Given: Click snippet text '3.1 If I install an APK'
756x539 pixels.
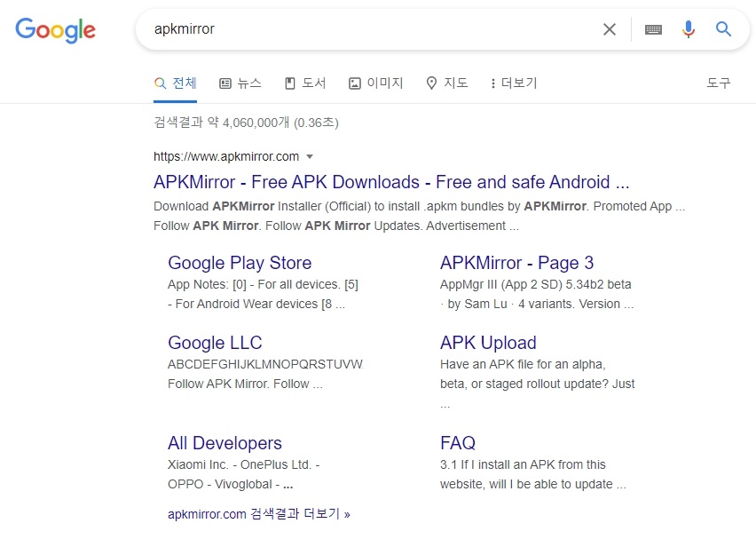Looking at the screenshot, I should pos(532,474).
